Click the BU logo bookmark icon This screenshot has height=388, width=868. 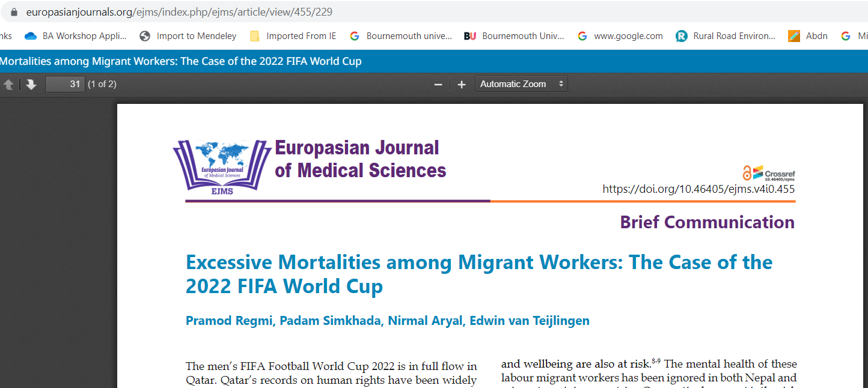pyautogui.click(x=470, y=36)
